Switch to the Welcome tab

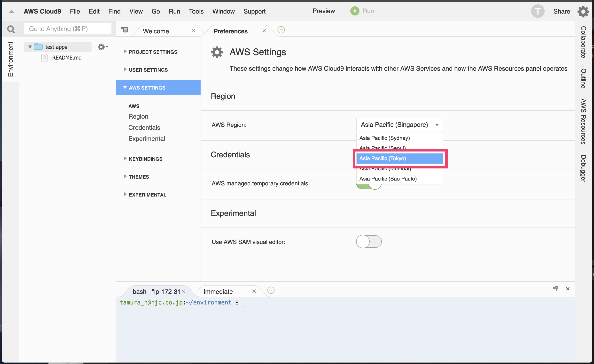(x=156, y=31)
